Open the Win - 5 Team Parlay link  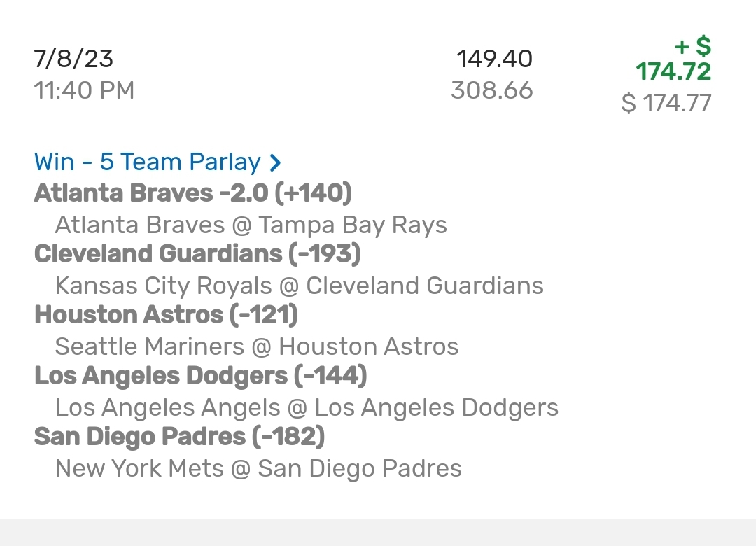[148, 162]
